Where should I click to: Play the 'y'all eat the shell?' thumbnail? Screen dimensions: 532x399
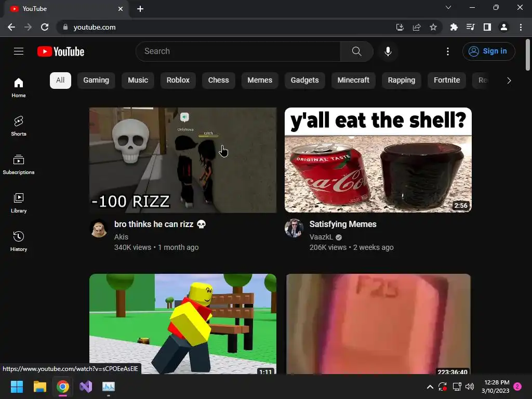click(x=378, y=160)
